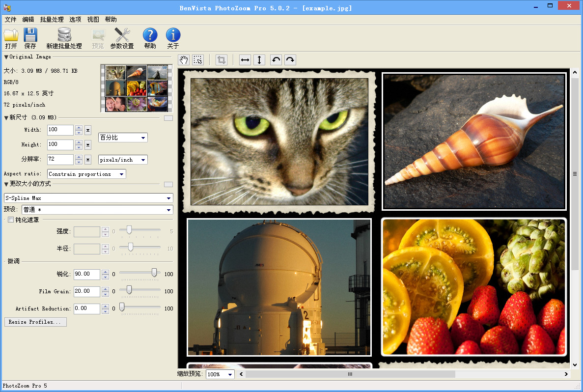Open the 选项 menu
The width and height of the screenshot is (583, 392).
click(x=75, y=19)
